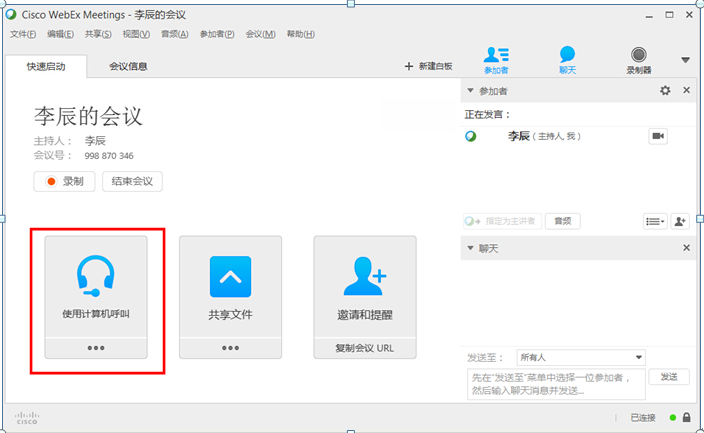Screen dimensions: 704x433
Task: Collapse the 参加者 panel triangle
Action: [x=470, y=91]
